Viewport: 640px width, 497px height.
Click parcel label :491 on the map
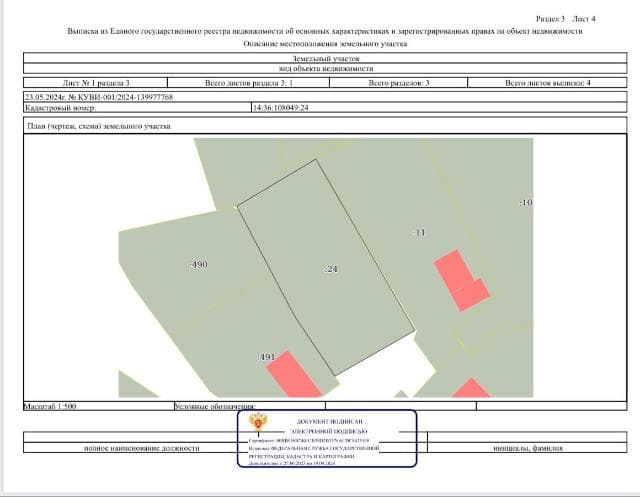pyautogui.click(x=266, y=357)
